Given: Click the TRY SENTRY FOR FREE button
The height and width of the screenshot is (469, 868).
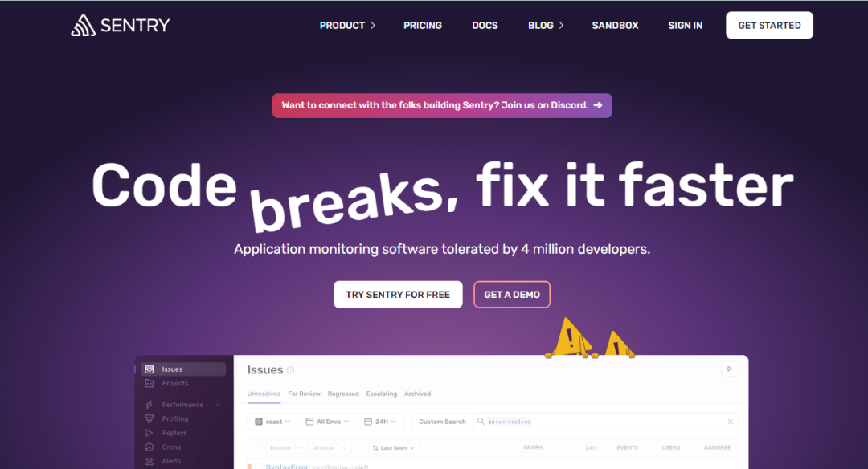Looking at the screenshot, I should 398,295.
